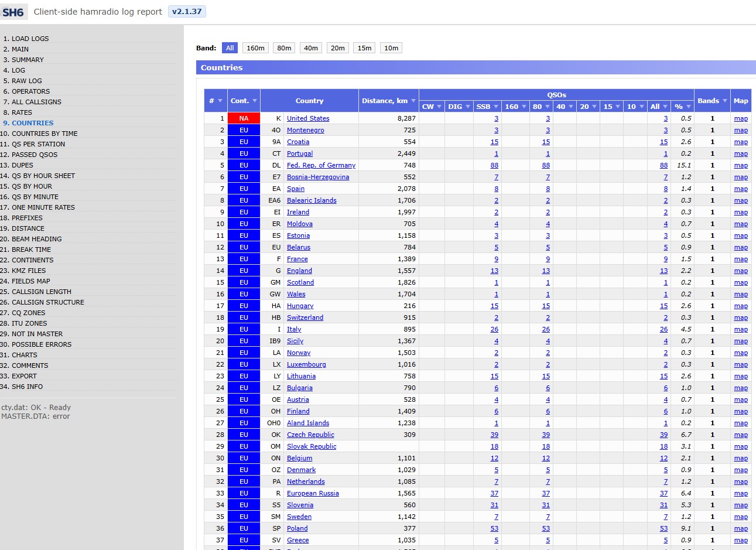This screenshot has width=756, height=550.
Task: Sort table by Distance, km arrow
Action: coord(413,101)
